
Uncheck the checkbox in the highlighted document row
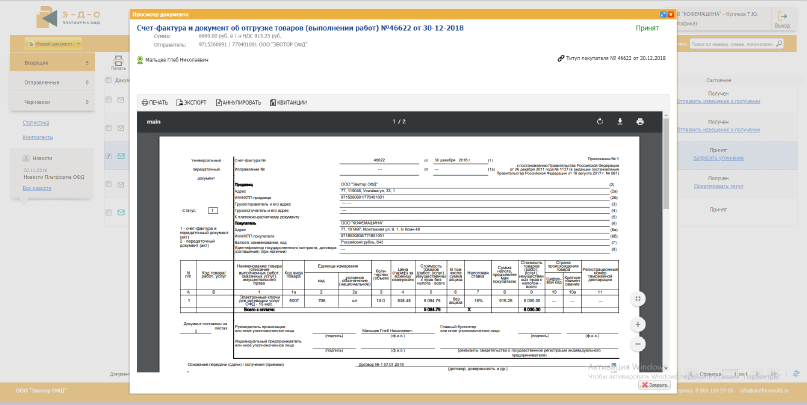point(109,155)
